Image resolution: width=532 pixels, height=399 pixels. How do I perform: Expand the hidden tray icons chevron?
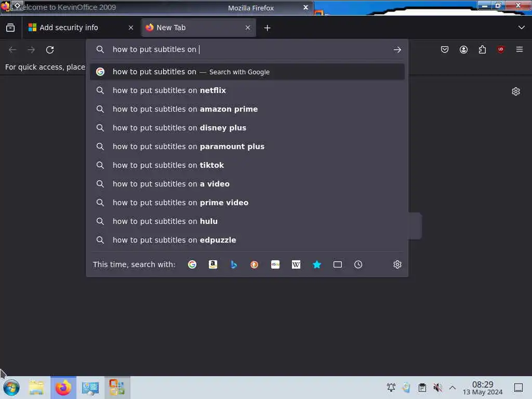coord(453,387)
